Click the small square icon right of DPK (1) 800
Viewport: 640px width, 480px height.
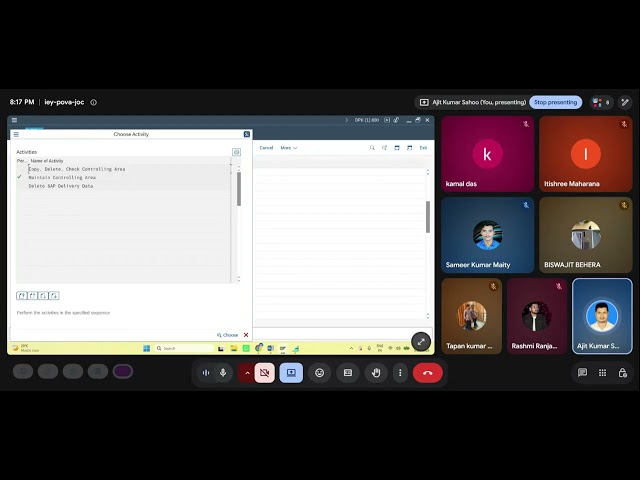(x=387, y=120)
